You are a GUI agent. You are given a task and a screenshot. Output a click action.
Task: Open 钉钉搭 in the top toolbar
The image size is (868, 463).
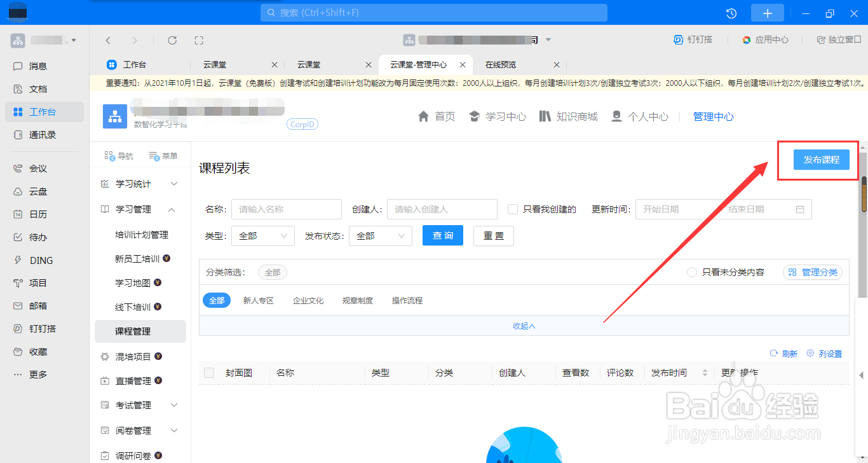click(693, 39)
